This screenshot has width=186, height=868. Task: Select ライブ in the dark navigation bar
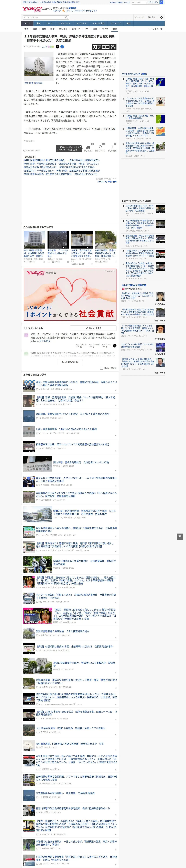(49, 24)
